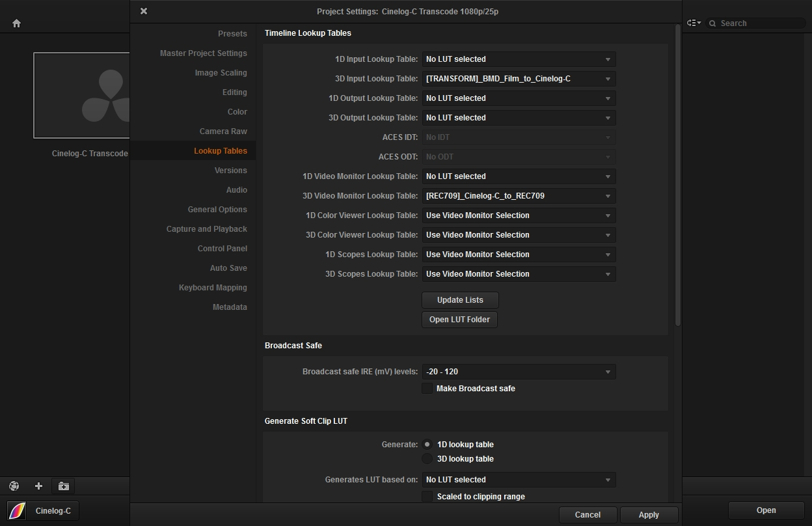Open Control Panel settings

click(223, 249)
